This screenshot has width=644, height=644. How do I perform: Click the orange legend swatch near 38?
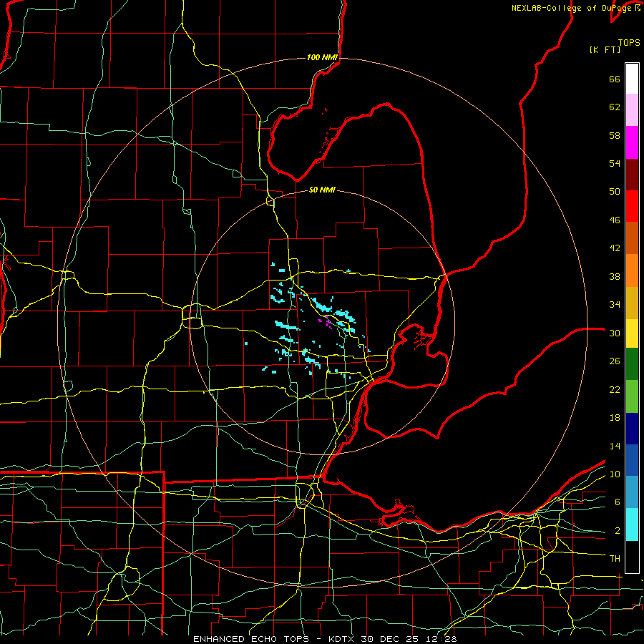point(632,270)
